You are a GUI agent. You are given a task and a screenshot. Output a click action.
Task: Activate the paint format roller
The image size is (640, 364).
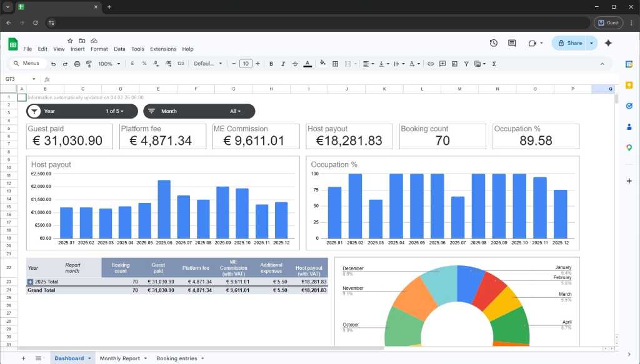pyautogui.click(x=89, y=64)
